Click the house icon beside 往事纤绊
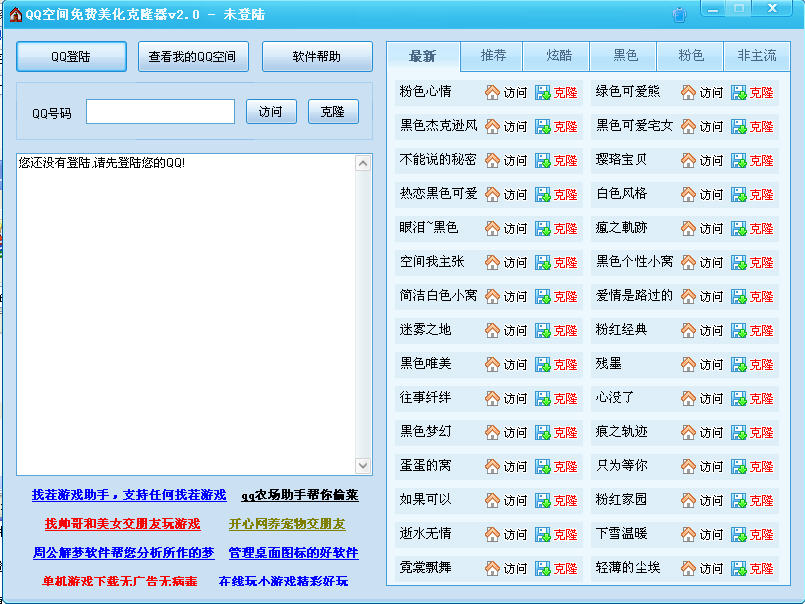Screen dimensions: 805x604 tap(492, 398)
